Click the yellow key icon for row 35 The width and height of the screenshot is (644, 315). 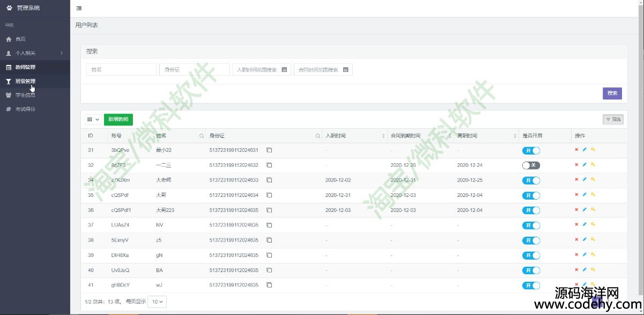click(593, 195)
